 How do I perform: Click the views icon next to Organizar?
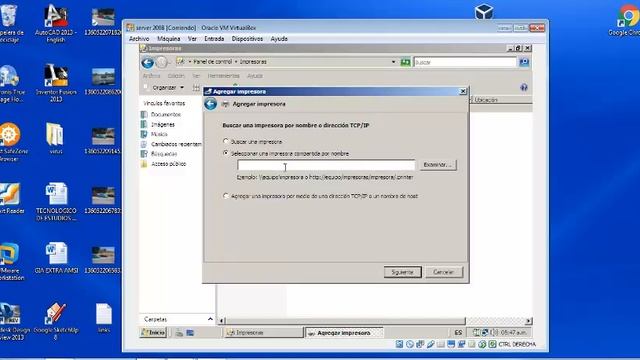[x=196, y=88]
